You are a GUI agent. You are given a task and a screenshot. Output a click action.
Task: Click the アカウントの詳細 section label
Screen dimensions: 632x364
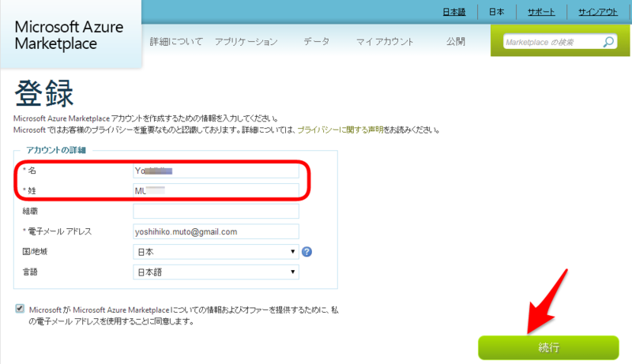point(56,150)
